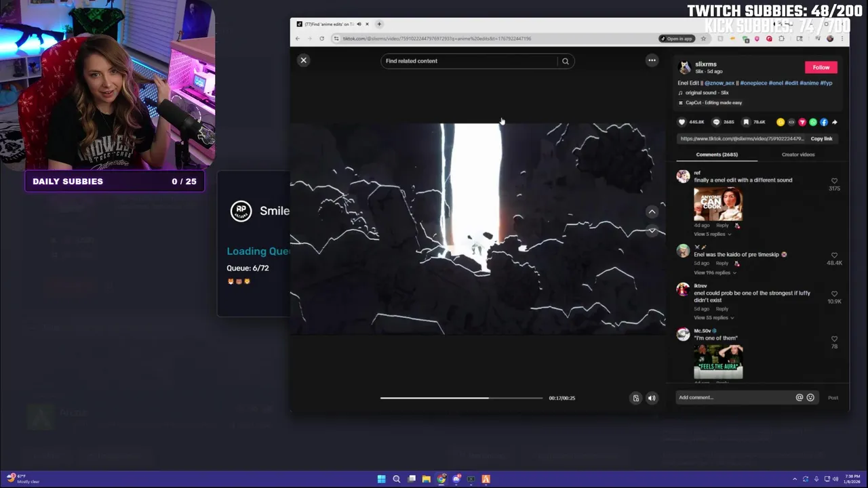Open the @znow_aex mention link

point(719,83)
